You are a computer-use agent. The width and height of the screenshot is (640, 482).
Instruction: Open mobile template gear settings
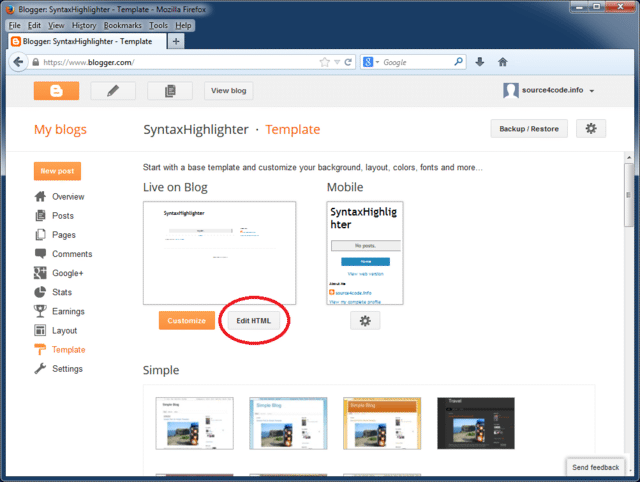click(x=365, y=321)
